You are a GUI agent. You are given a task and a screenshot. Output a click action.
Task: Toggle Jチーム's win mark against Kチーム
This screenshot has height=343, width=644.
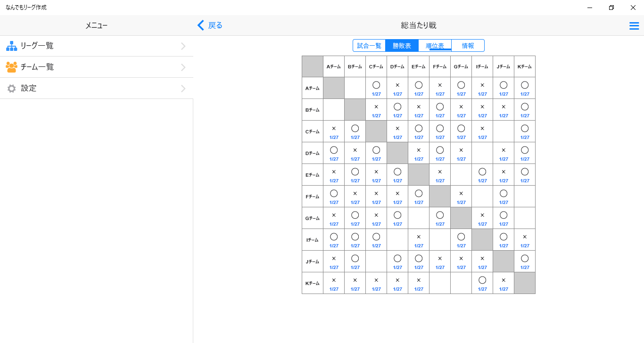click(x=525, y=258)
